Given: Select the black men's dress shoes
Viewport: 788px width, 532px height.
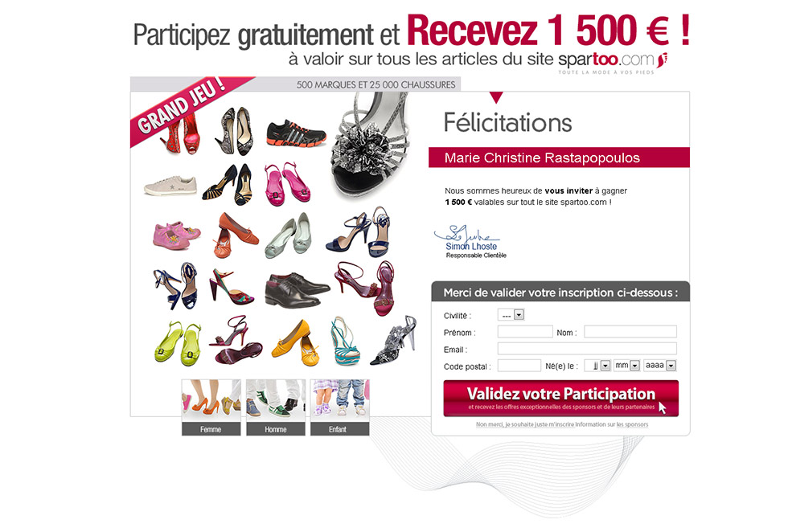Looking at the screenshot, I should point(297,289).
